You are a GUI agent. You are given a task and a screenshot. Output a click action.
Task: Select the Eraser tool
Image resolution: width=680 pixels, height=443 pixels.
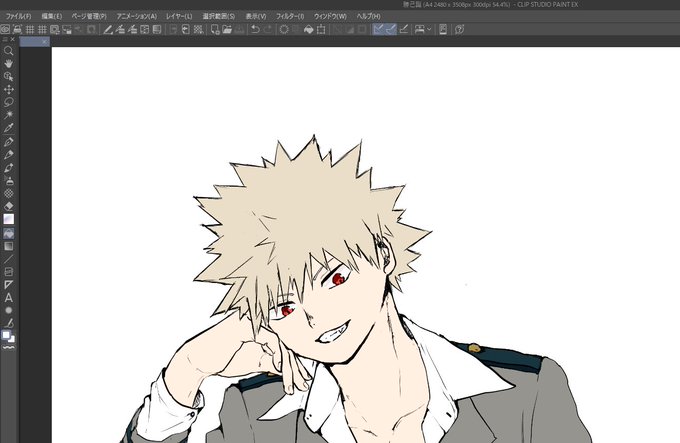tap(8, 206)
